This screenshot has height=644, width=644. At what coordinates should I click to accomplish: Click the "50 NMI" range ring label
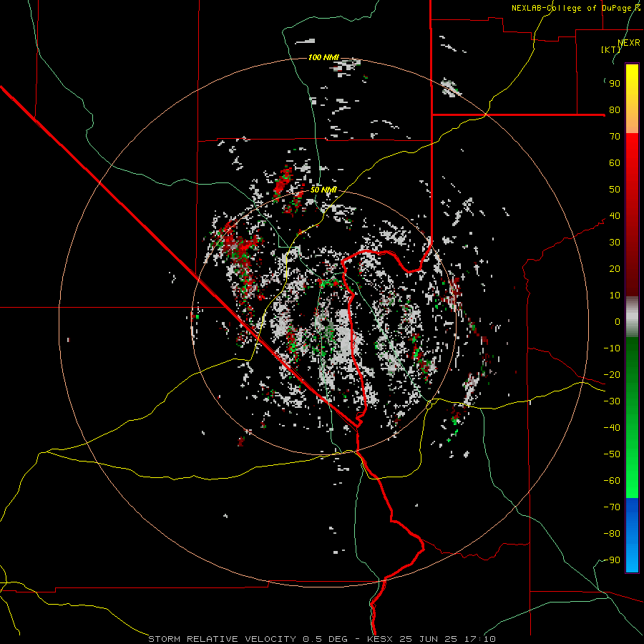coord(323,190)
